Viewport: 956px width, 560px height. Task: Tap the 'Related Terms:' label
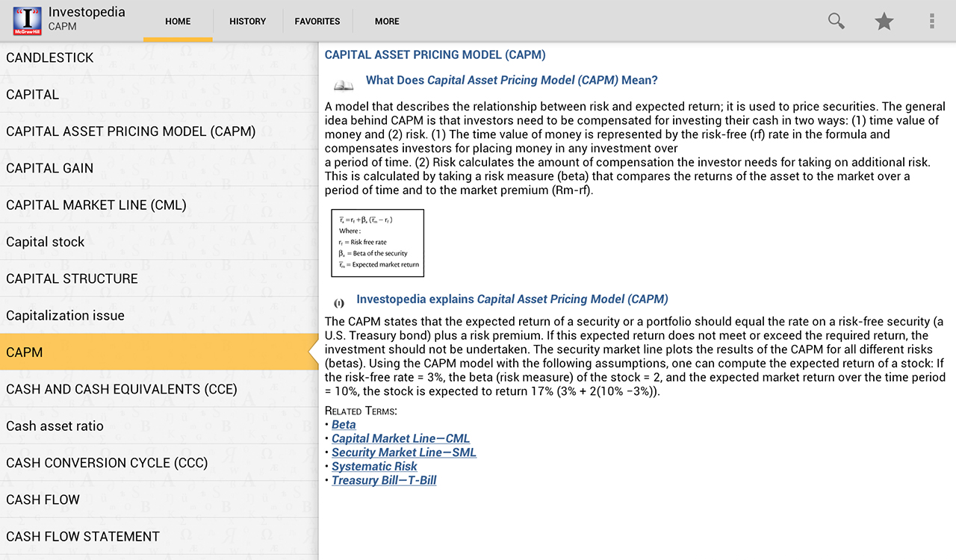[x=361, y=411]
